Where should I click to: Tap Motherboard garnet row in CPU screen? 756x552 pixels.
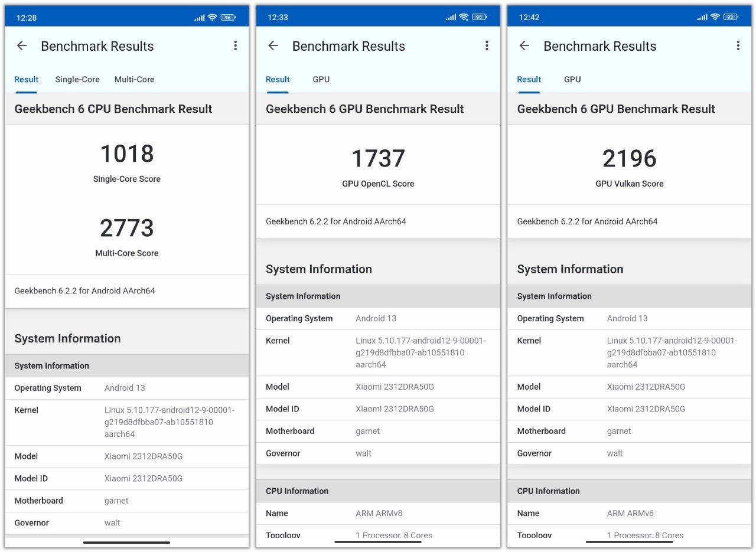pos(127,501)
